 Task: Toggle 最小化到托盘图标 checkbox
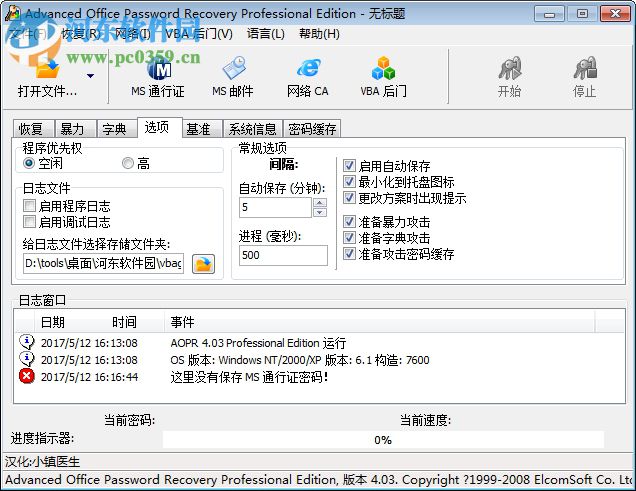click(x=349, y=182)
